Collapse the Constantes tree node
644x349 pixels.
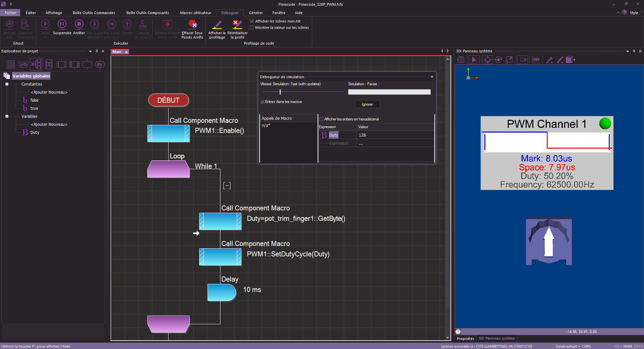[x=7, y=84]
